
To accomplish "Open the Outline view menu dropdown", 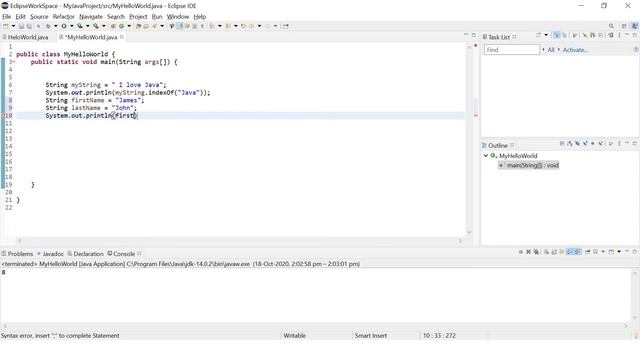I will point(619,144).
